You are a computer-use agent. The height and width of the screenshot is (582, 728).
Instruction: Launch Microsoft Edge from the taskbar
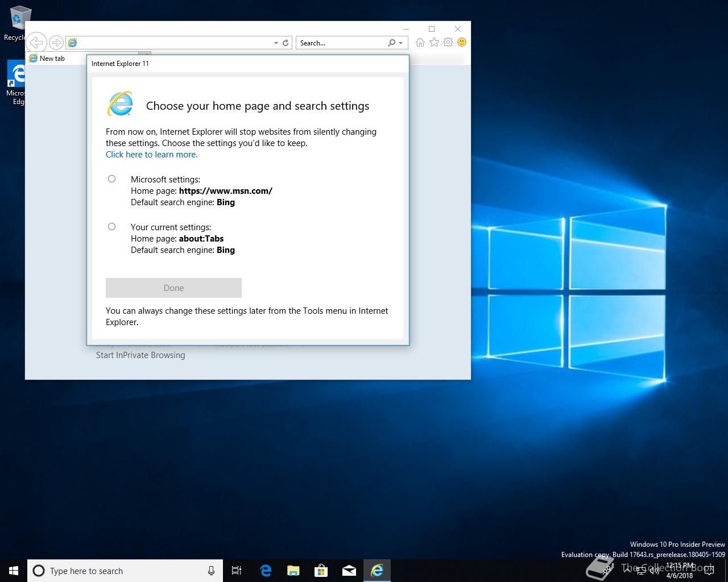266,571
